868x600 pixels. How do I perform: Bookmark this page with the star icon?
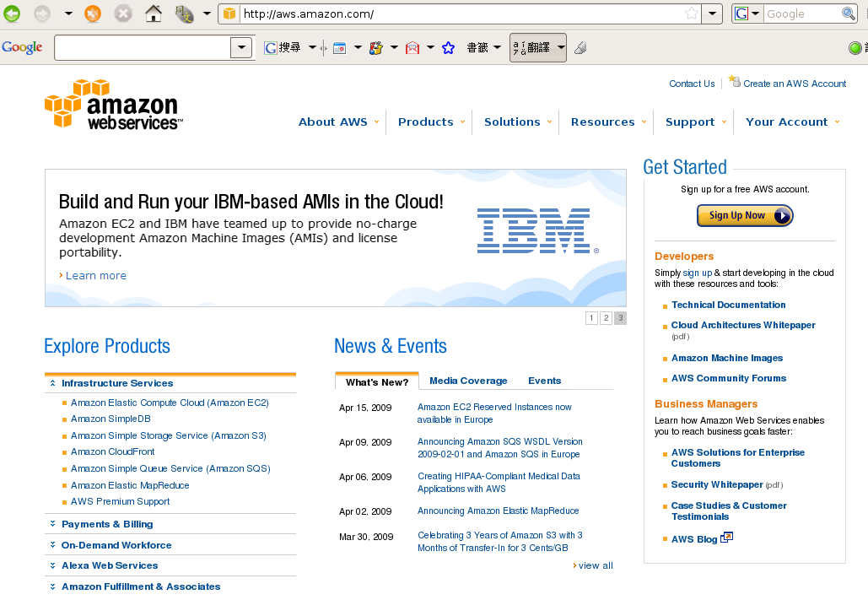click(692, 14)
